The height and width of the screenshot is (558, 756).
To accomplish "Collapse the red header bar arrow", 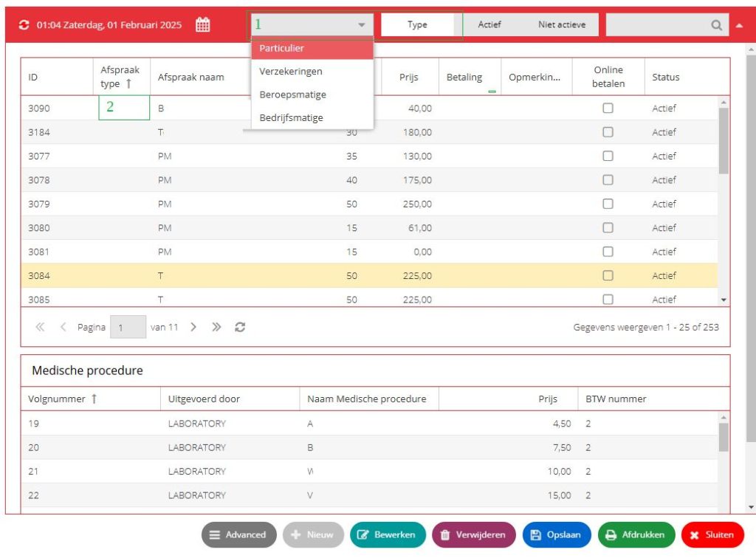I will (739, 25).
